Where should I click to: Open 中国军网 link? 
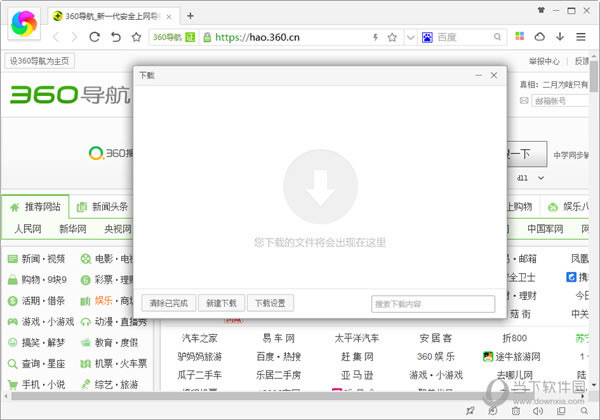coord(545,229)
